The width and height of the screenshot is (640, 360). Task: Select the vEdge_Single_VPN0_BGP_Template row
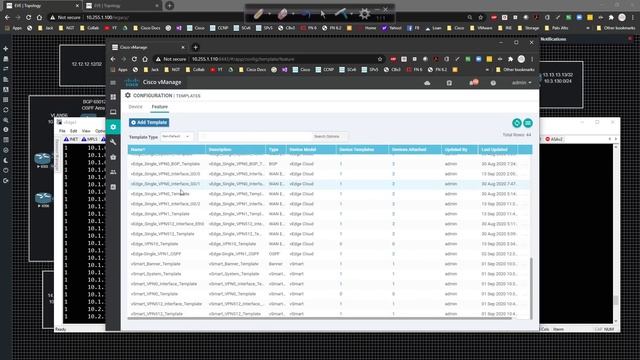(330, 164)
